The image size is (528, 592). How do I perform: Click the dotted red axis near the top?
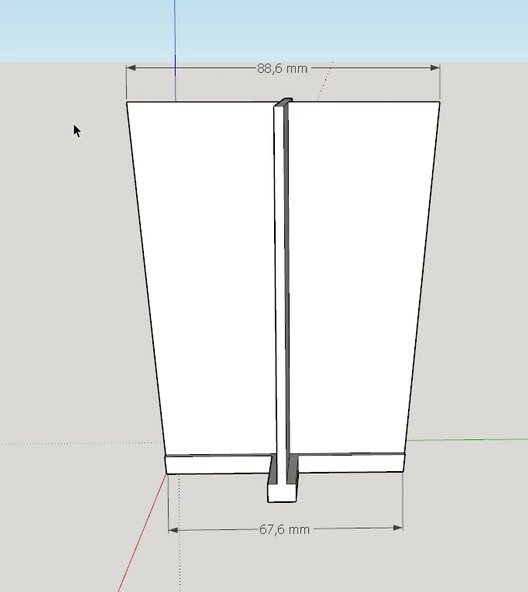tap(325, 81)
